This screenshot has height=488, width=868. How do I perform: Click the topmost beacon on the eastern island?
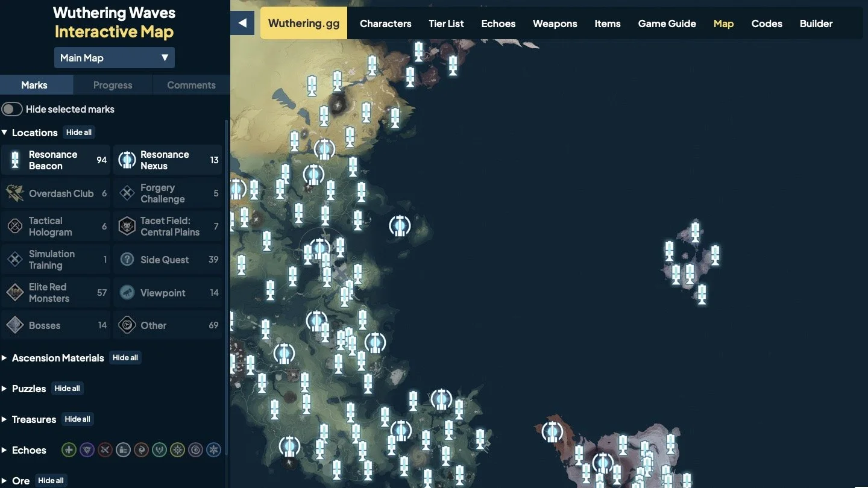coord(695,233)
